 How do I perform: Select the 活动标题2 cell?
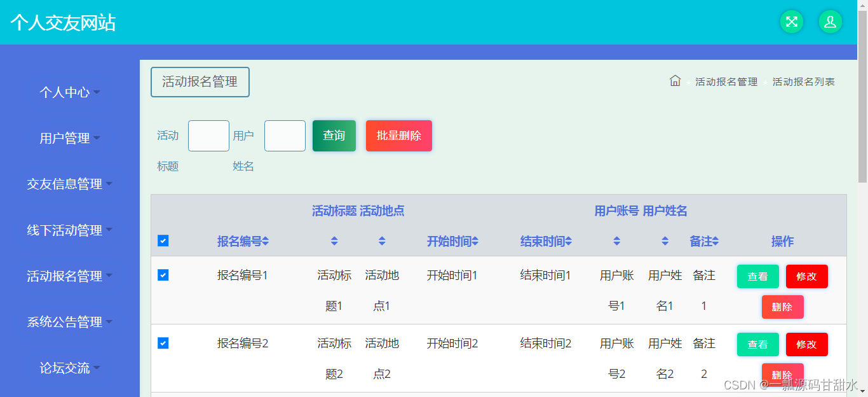click(x=334, y=359)
